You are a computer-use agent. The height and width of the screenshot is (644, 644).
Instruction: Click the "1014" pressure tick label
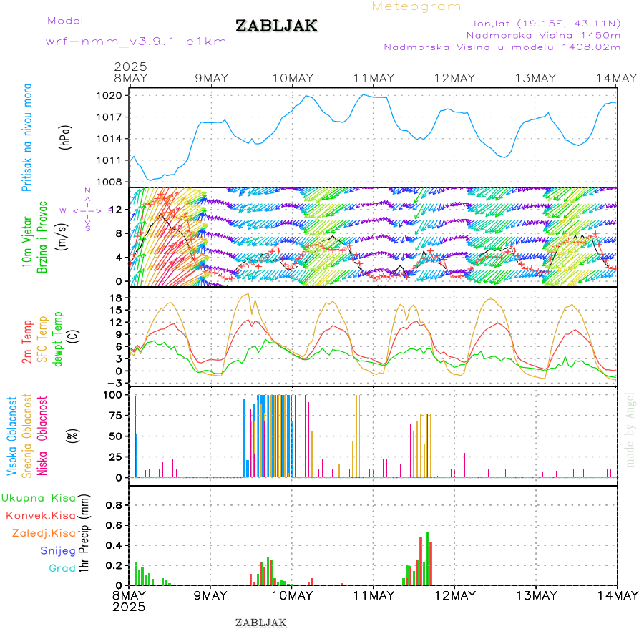point(109,139)
